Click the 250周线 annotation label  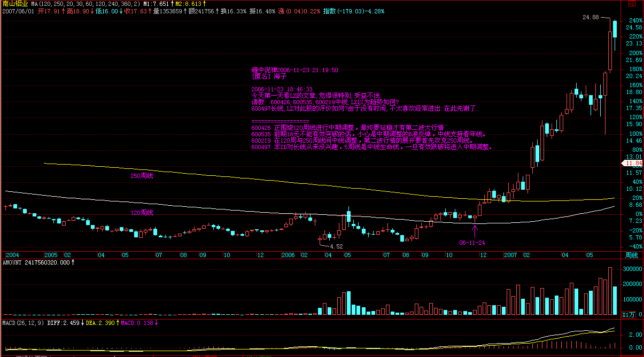[142, 175]
